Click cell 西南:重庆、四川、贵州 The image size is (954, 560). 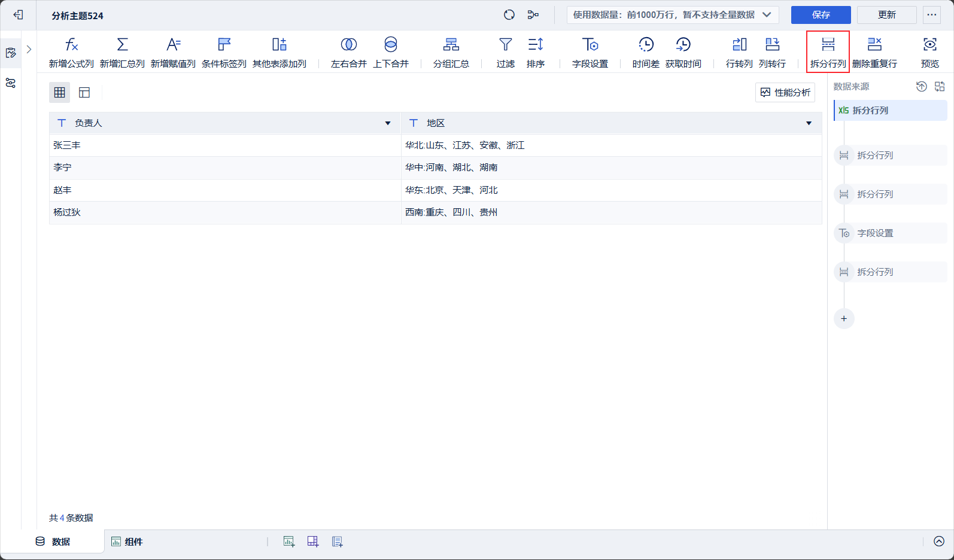pos(611,212)
